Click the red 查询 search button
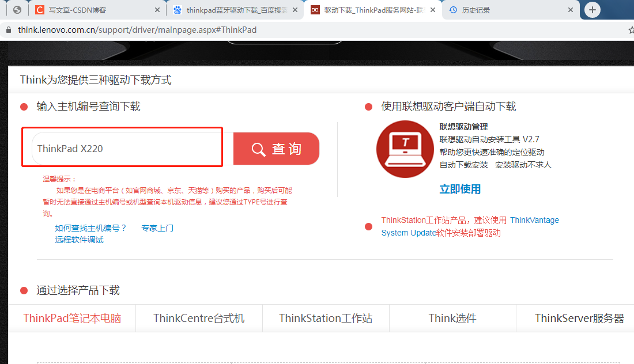Image resolution: width=634 pixels, height=364 pixels. pyautogui.click(x=276, y=149)
